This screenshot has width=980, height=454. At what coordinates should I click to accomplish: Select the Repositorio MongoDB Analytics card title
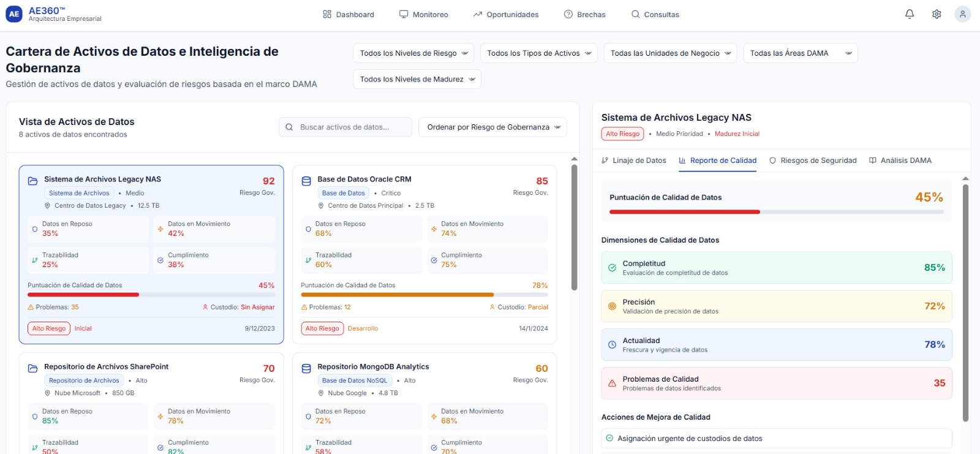373,367
